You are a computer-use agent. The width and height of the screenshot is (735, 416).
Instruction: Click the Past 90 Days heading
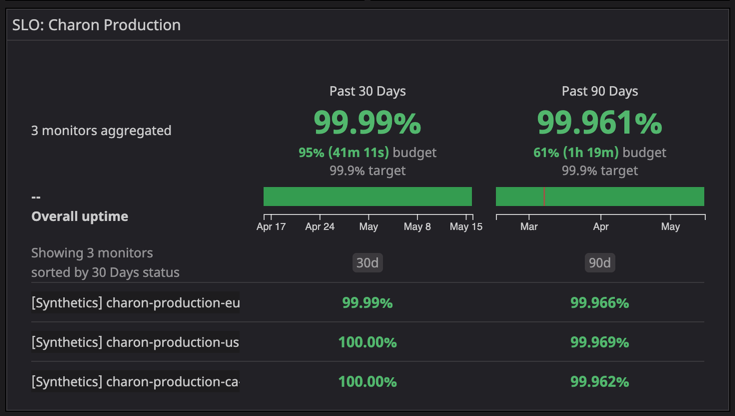click(x=600, y=91)
